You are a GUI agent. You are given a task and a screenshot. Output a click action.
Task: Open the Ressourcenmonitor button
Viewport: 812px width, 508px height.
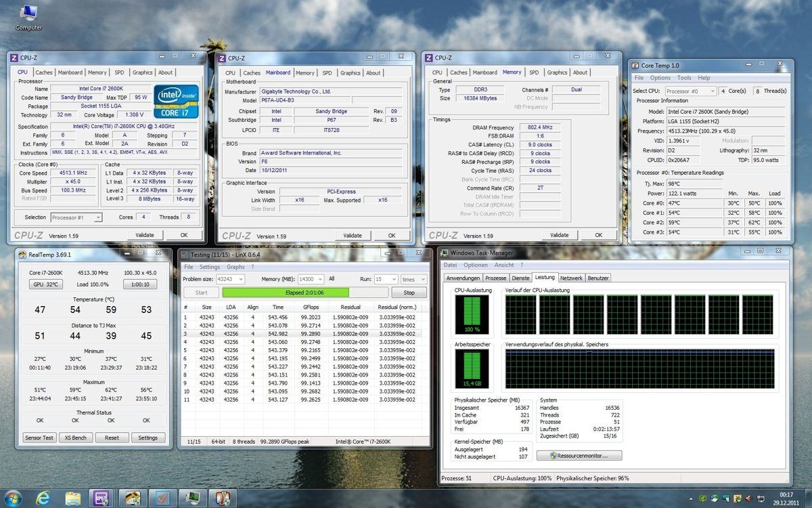pyautogui.click(x=579, y=456)
